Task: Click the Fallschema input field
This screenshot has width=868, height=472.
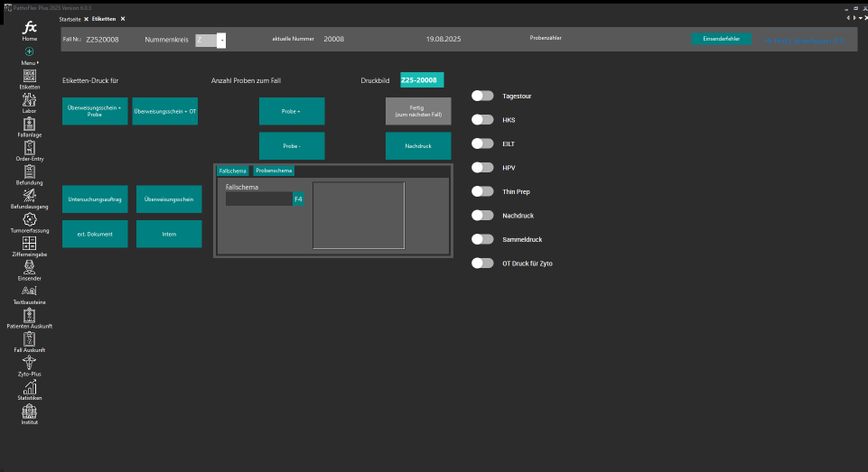Action: (258, 199)
